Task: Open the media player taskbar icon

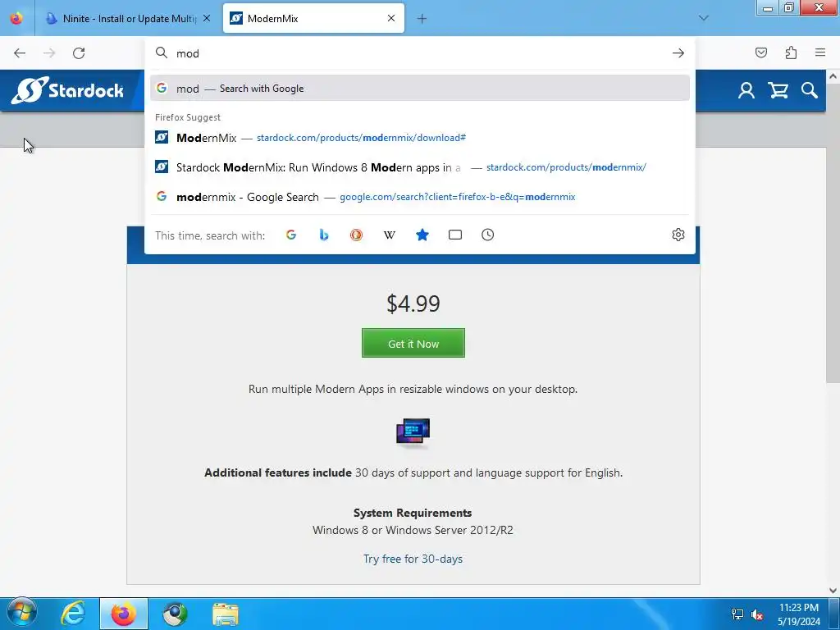Action: (x=175, y=614)
